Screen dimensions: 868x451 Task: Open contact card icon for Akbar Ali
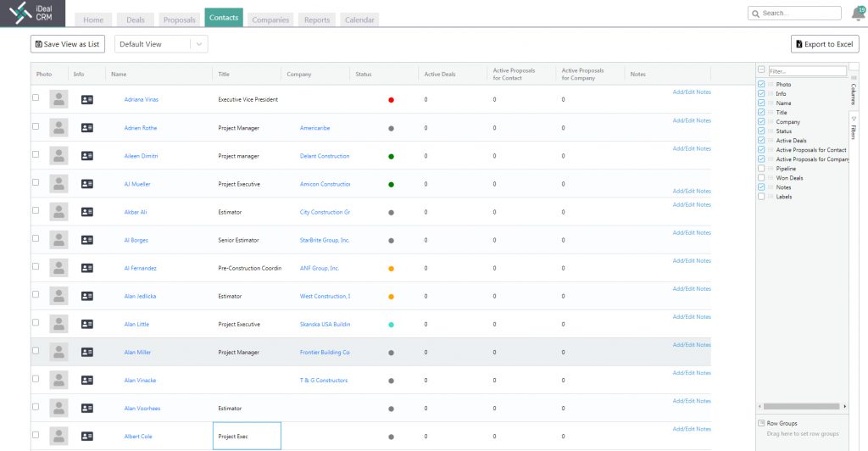pos(87,212)
